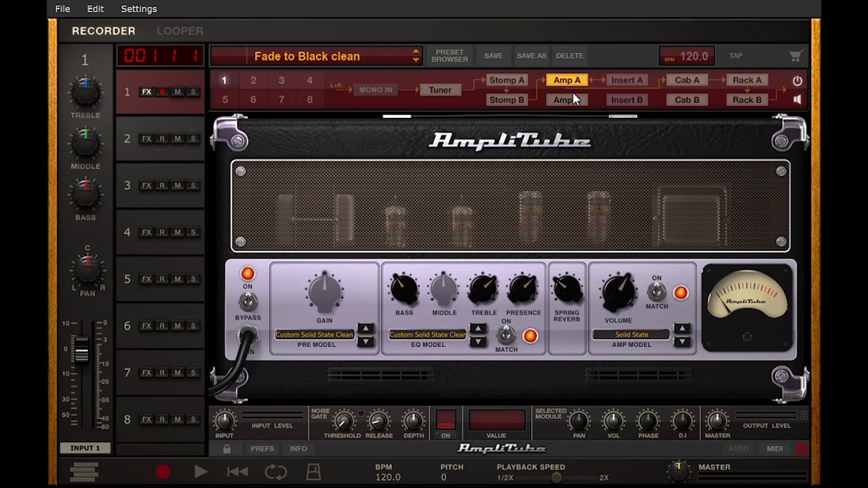Toggle the metronome icon

[313, 472]
